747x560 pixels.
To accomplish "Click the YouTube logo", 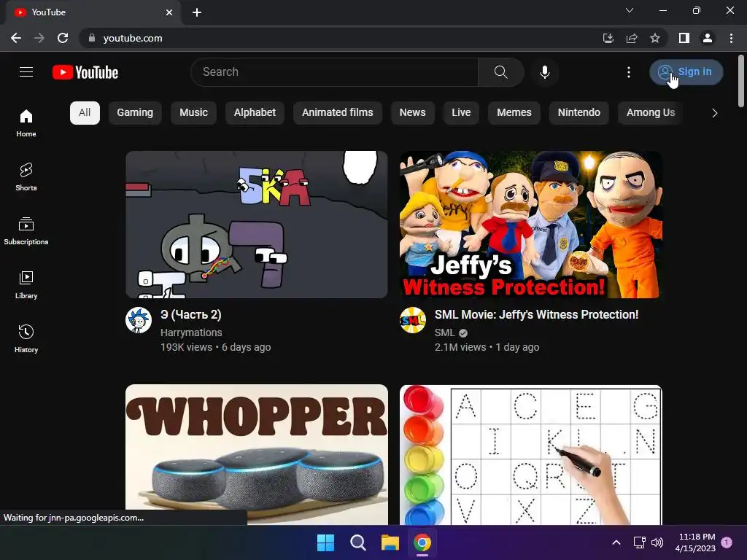I will pyautogui.click(x=85, y=72).
